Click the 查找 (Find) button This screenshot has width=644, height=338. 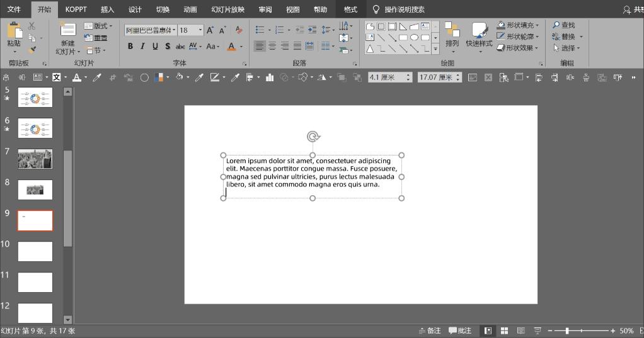pos(564,25)
